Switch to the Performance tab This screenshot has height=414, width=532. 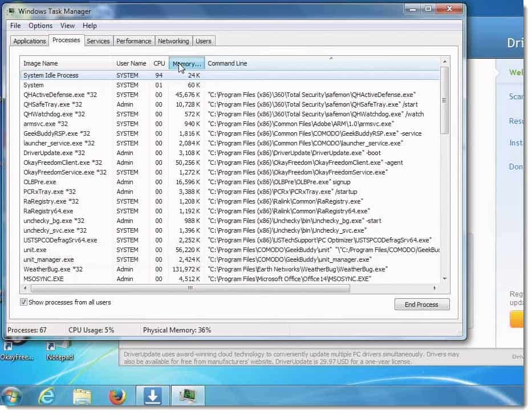(x=133, y=41)
